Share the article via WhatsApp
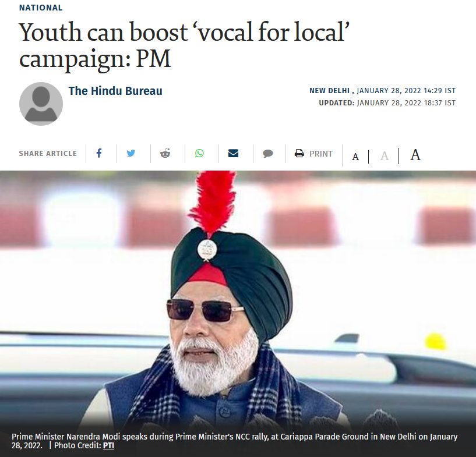This screenshot has height=457, width=476. (x=199, y=154)
